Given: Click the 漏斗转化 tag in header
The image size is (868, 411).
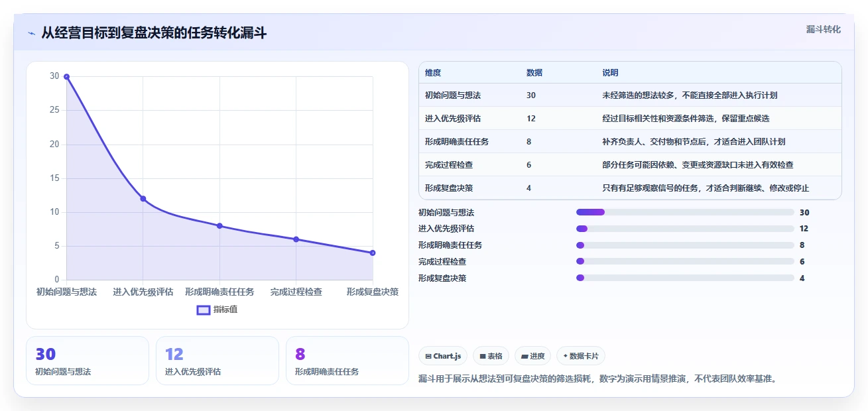Looking at the screenshot, I should point(823,29).
